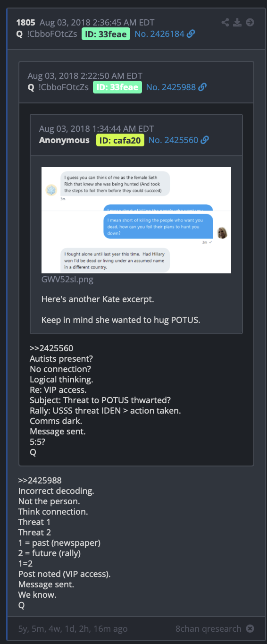Select the ID: 33feae badge in nested post
Image resolution: width=267 pixels, height=644 pixels.
117,87
